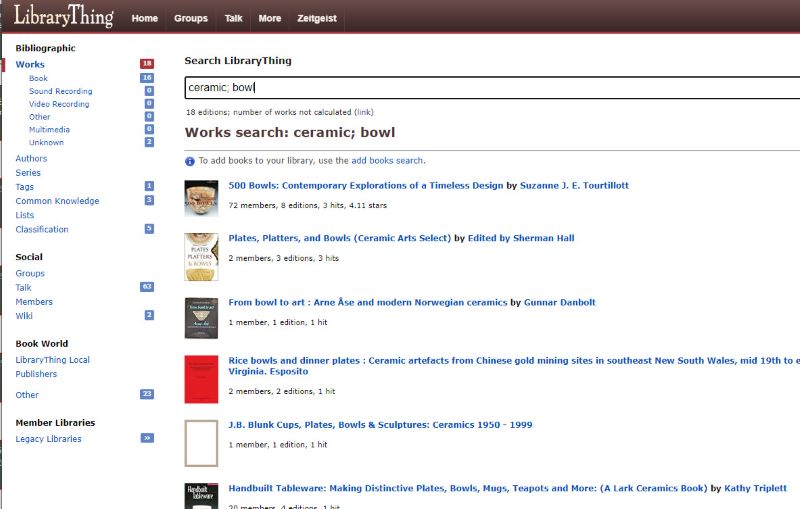Filter results by Common Knowledge
This screenshot has height=509, width=800.
click(x=57, y=201)
